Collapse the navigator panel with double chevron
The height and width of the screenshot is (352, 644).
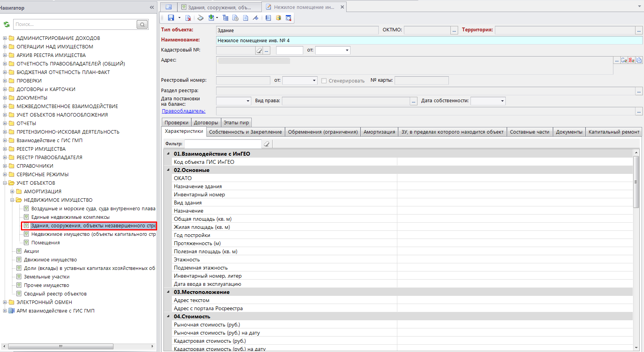(x=152, y=7)
